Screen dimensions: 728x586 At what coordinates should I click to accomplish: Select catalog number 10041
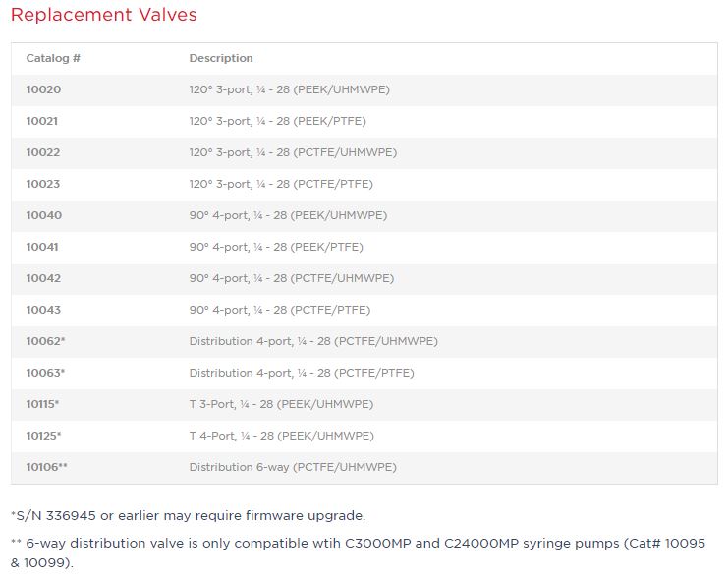[43, 247]
